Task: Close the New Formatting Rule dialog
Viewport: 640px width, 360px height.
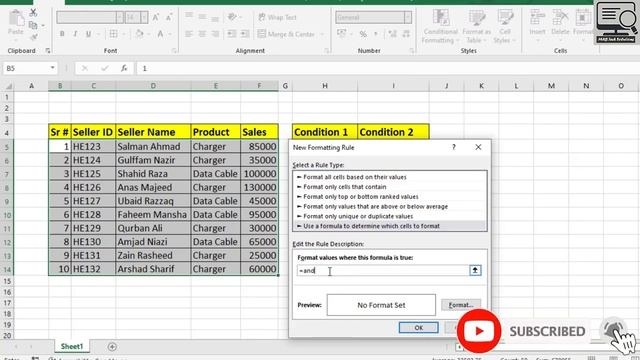Action: (x=478, y=147)
